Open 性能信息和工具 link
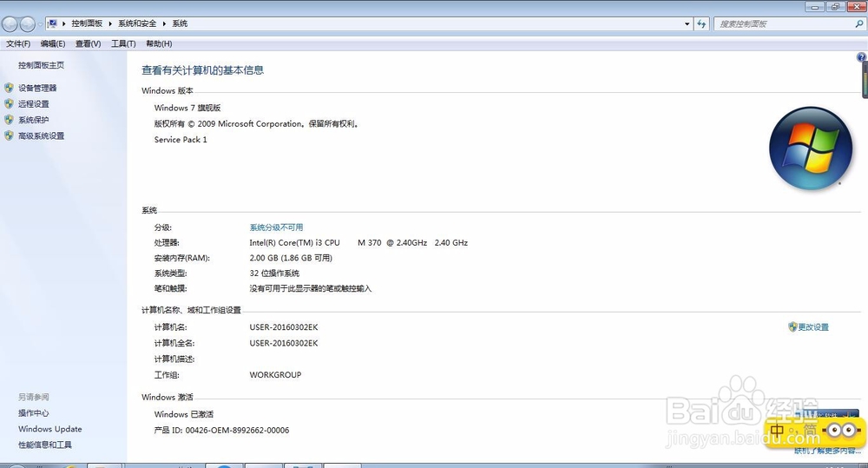868x468 pixels. [x=45, y=445]
